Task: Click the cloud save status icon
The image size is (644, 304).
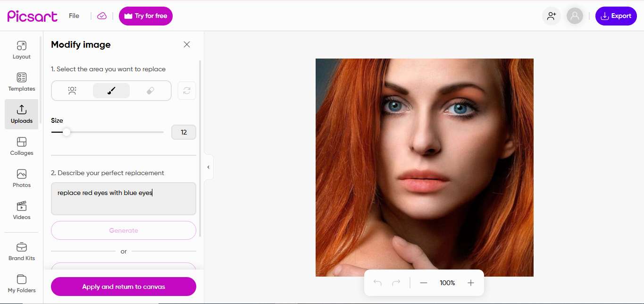Action: tap(101, 16)
